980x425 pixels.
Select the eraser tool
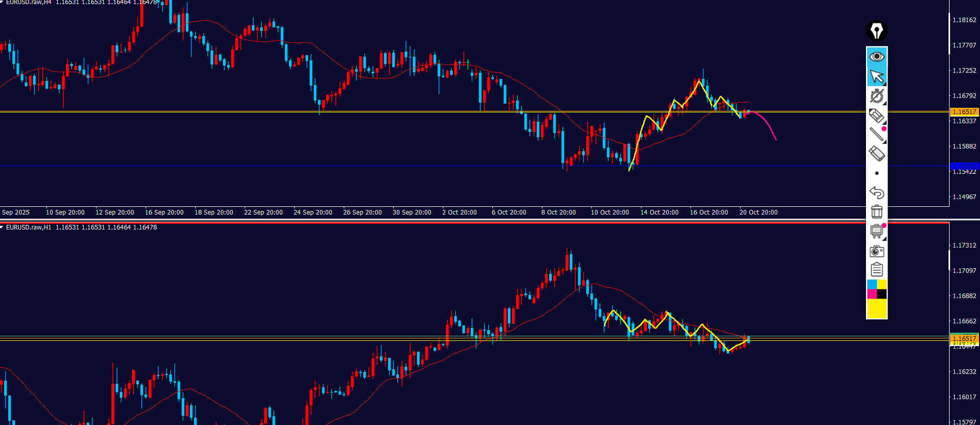(x=876, y=154)
